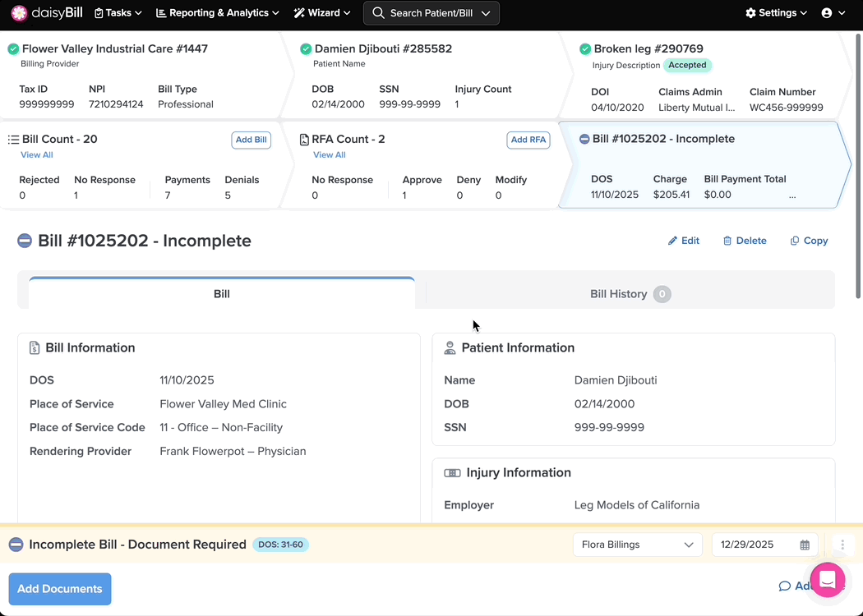Click View All under Bill Count
The width and height of the screenshot is (863, 616).
coord(37,155)
